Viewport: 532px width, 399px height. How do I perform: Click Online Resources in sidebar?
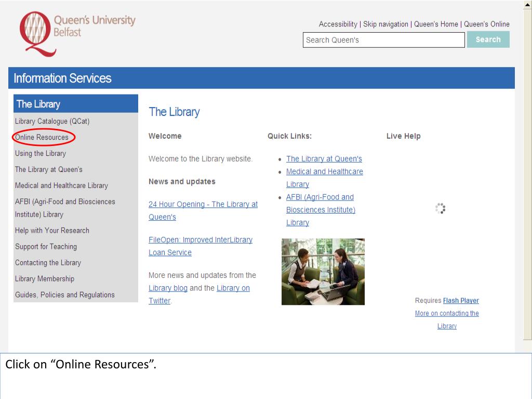[x=42, y=137]
